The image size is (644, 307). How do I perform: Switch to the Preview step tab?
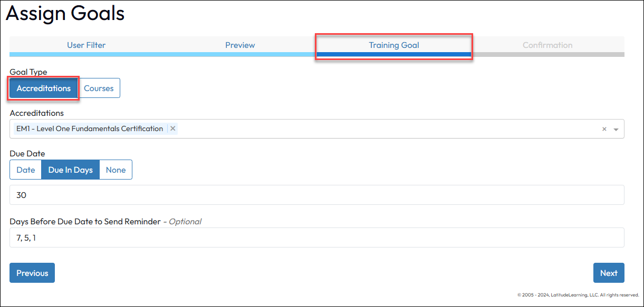click(240, 45)
